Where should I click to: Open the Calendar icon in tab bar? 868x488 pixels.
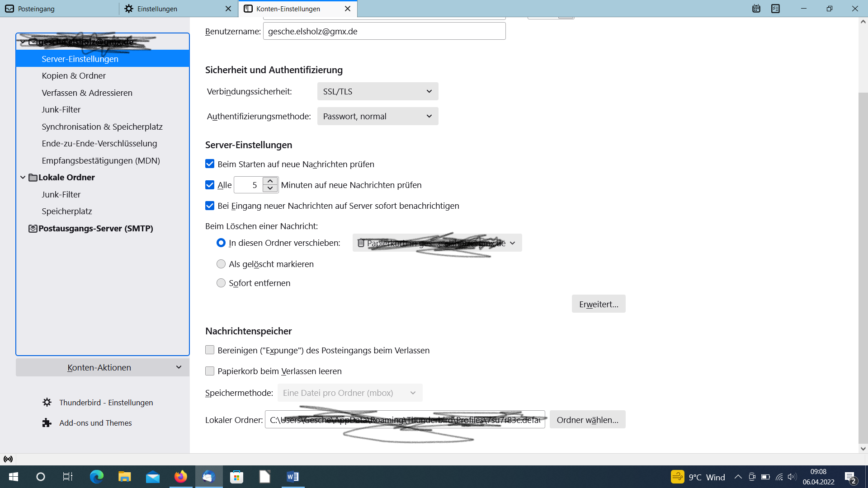tap(756, 9)
